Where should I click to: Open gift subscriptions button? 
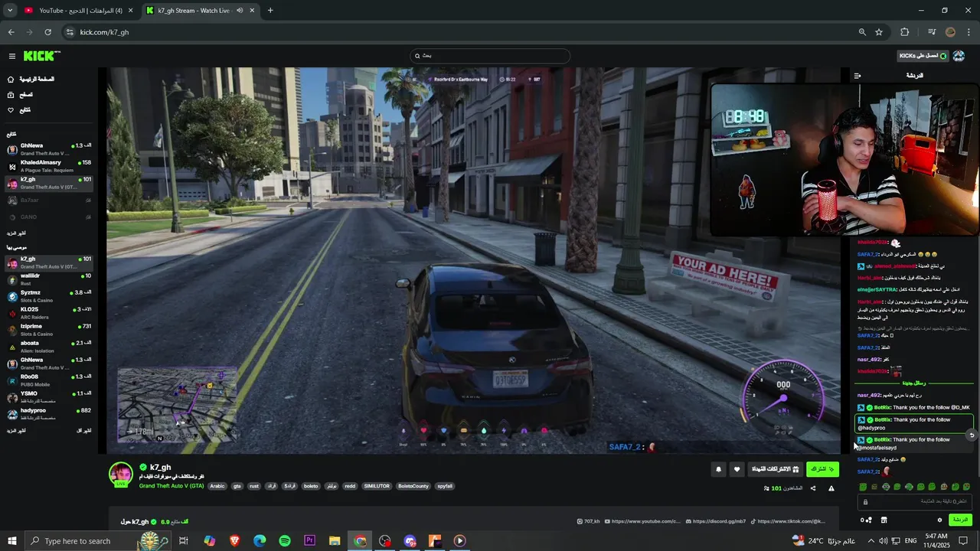pyautogui.click(x=775, y=469)
